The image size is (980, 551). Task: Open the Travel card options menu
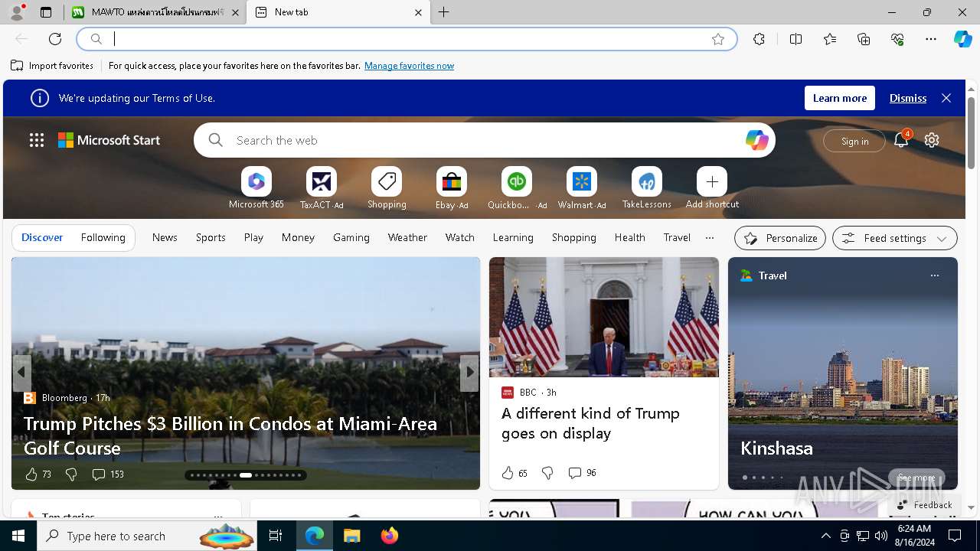pyautogui.click(x=934, y=275)
